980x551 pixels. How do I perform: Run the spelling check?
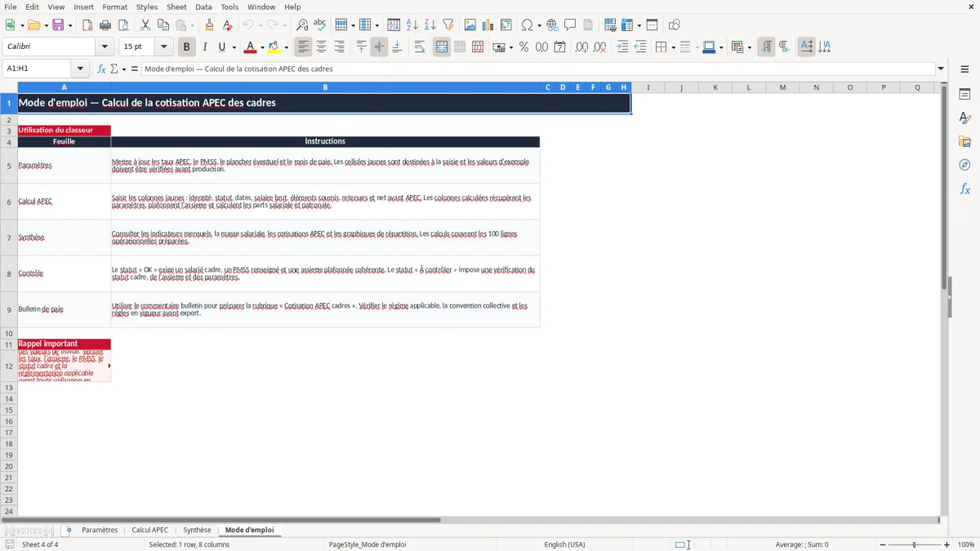point(320,25)
